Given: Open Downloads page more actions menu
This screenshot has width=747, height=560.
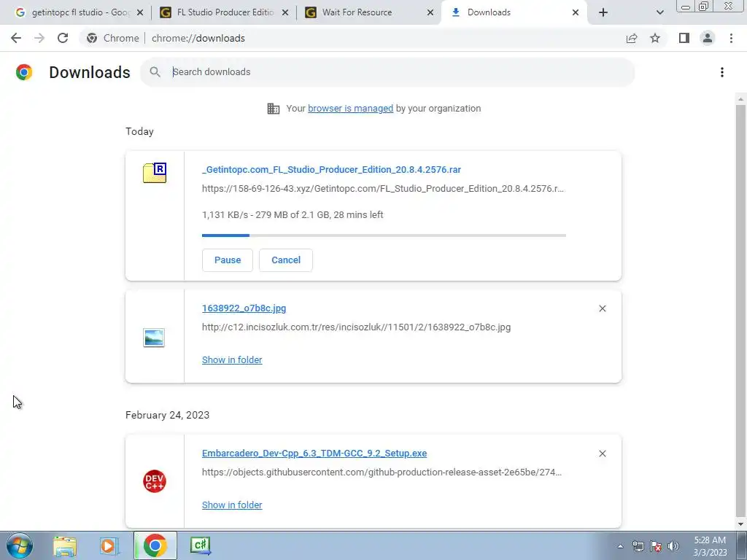Looking at the screenshot, I should click(x=722, y=72).
